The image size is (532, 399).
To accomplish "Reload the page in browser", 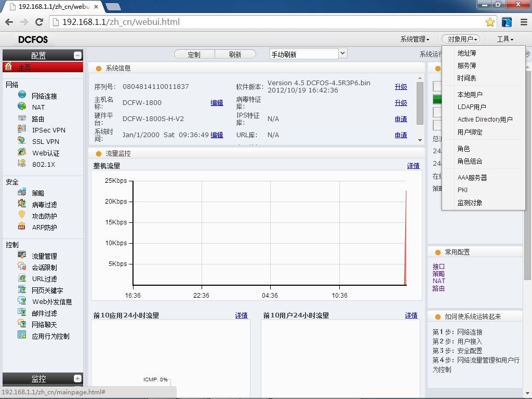I will 39,22.
